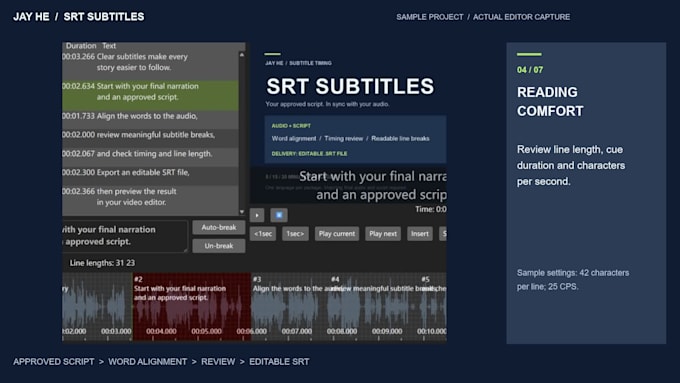Click the 'Line lengths: 31 23' readout
The image size is (680, 383).
pos(102,263)
